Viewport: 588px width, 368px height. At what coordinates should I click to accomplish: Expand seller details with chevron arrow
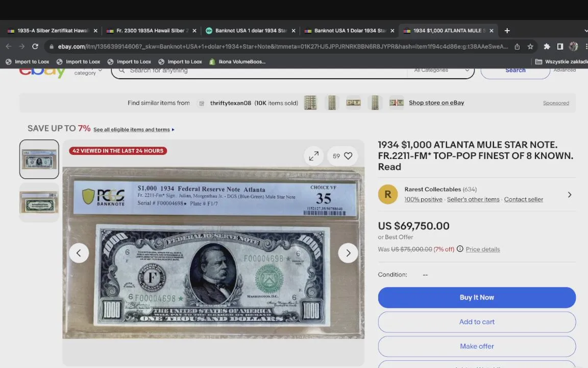pos(570,195)
